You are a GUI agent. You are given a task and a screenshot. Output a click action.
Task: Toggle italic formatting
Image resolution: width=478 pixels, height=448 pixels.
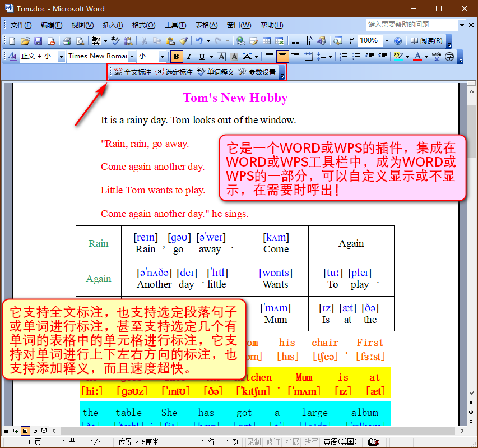pos(189,57)
